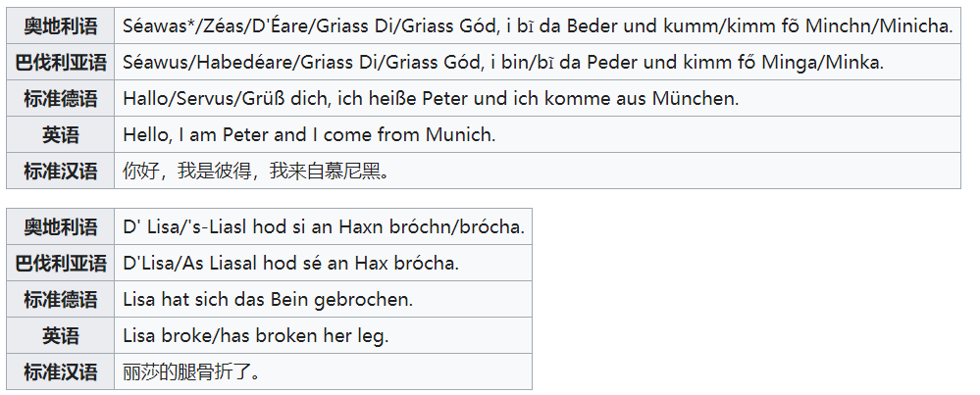The image size is (980, 395).
Task: Click the 奥地利语 header beside the 's-Liasl row
Action: 61,226
